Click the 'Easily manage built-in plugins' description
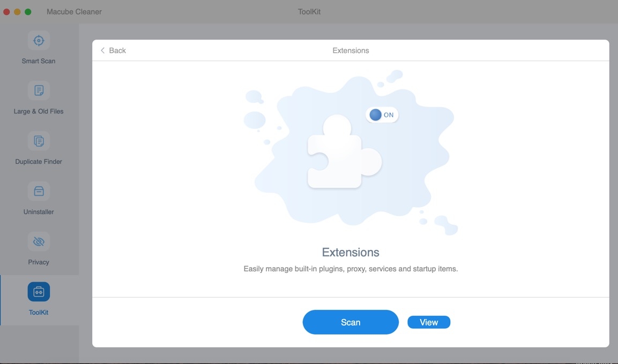This screenshot has height=364, width=618. tap(351, 269)
